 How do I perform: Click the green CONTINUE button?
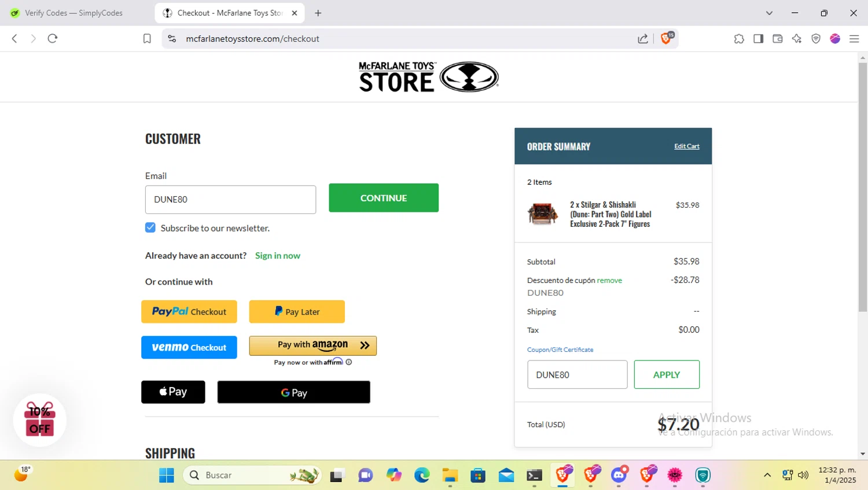(x=384, y=198)
